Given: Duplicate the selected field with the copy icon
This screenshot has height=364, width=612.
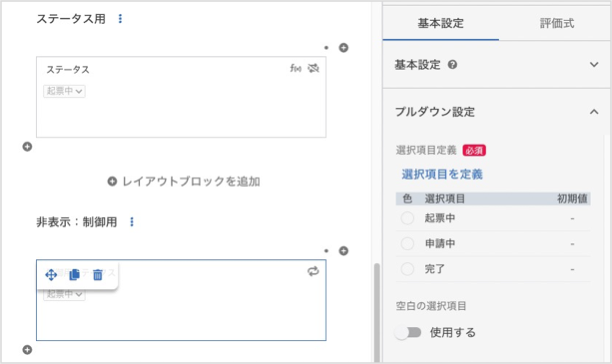Looking at the screenshot, I should pyautogui.click(x=74, y=275).
